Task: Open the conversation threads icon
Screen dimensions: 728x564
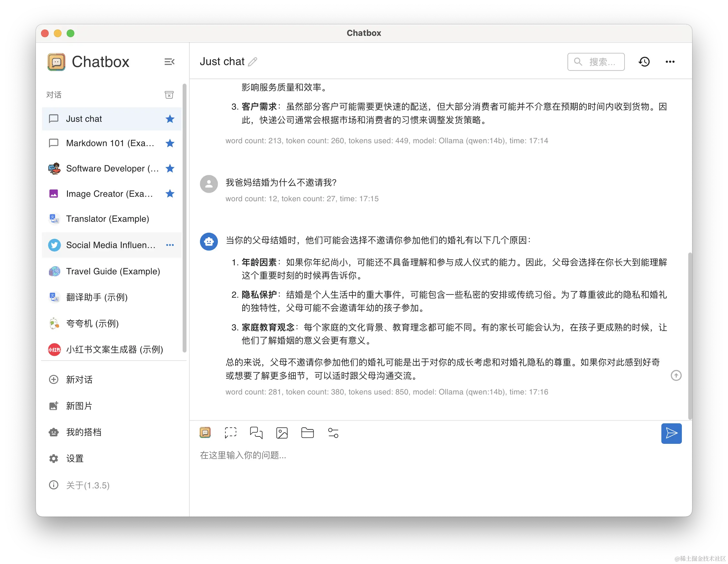Action: click(256, 433)
